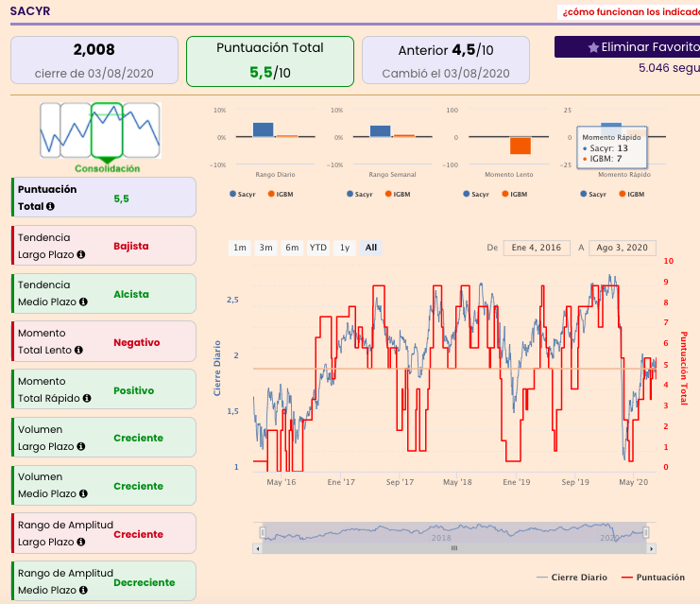Toggle IGBM legend in Momento Rápido chart
Screen dimensions: 700x604
[x=632, y=194]
